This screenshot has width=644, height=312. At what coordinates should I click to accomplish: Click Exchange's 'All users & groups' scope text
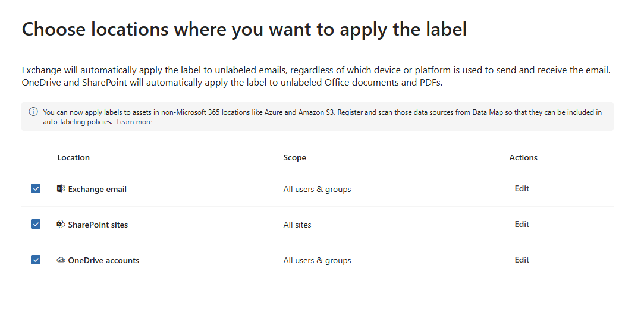pyautogui.click(x=317, y=190)
